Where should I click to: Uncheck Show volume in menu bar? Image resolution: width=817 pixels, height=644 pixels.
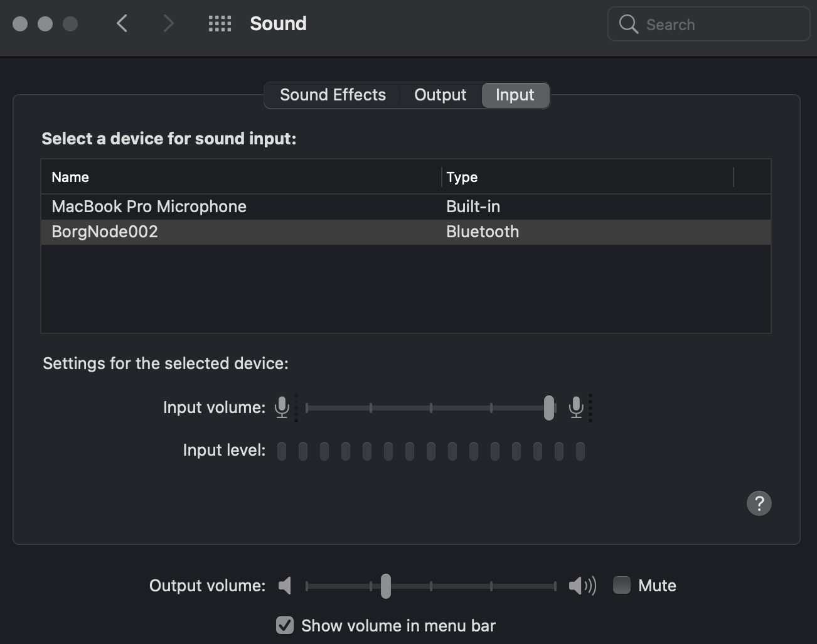tap(285, 625)
